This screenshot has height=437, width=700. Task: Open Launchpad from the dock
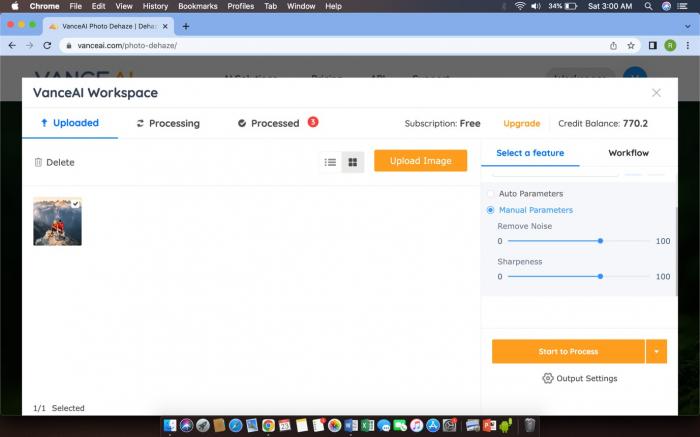(x=203, y=425)
